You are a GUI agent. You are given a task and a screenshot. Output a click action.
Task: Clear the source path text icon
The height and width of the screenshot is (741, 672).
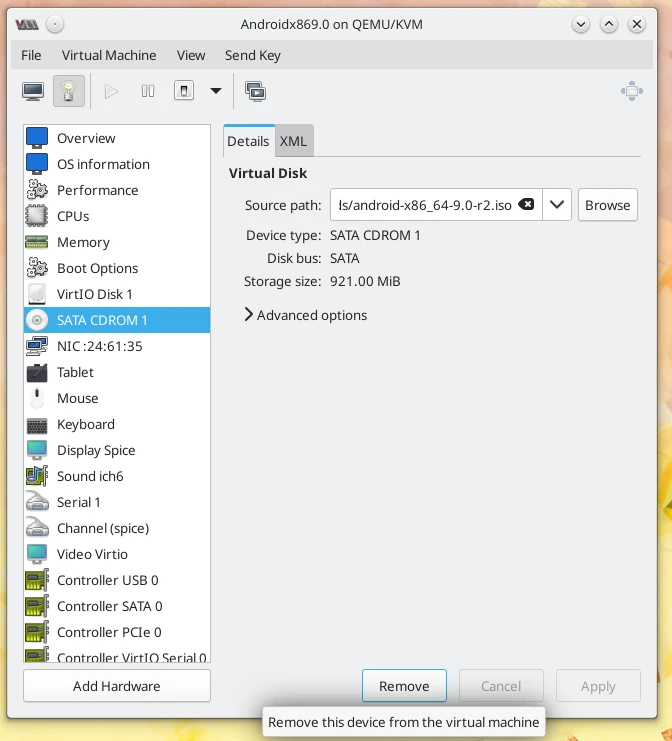pos(526,205)
